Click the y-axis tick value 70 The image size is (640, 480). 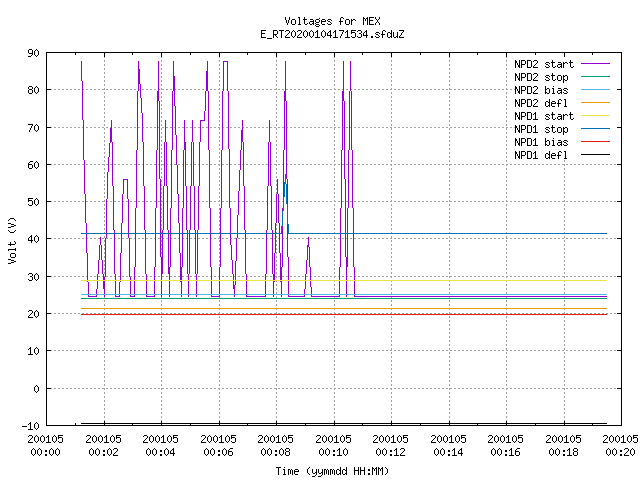33,128
